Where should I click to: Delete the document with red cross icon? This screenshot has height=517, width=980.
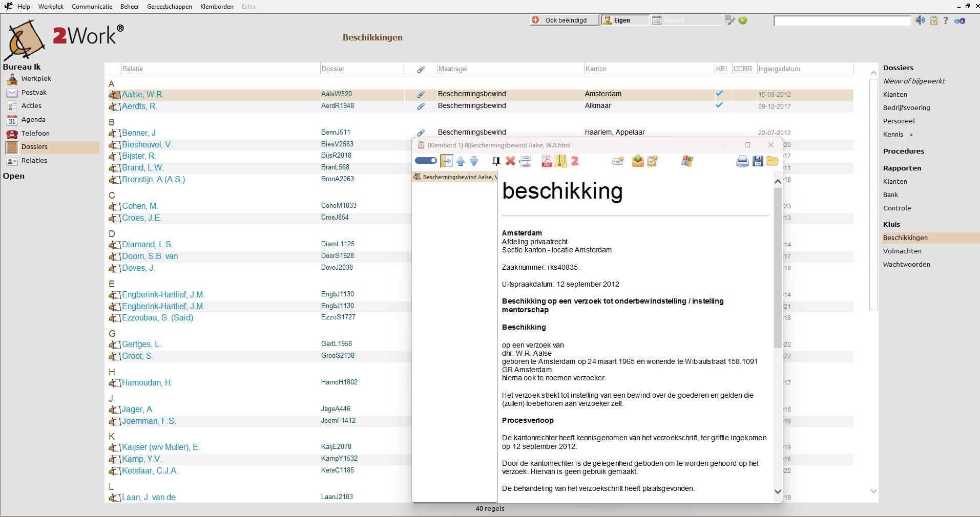click(510, 161)
